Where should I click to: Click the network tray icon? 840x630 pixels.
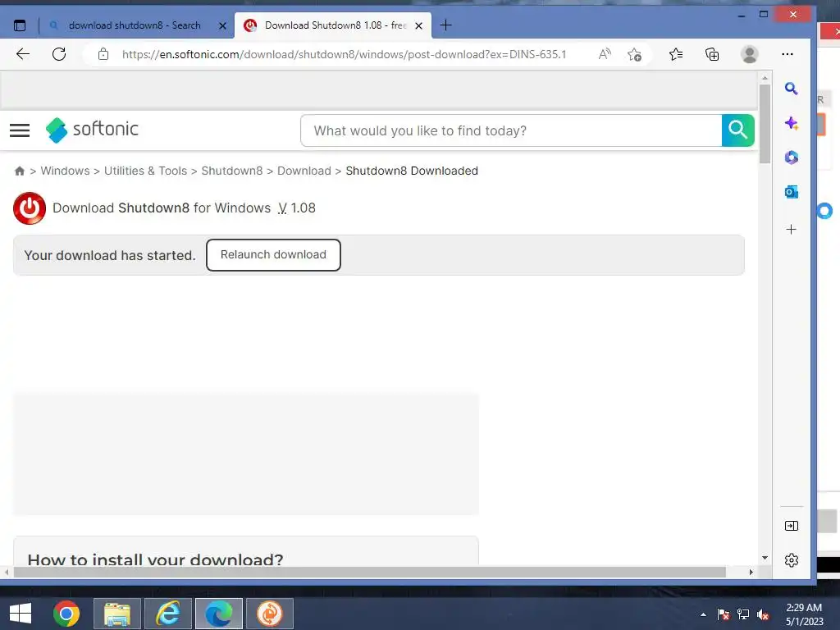pos(743,614)
